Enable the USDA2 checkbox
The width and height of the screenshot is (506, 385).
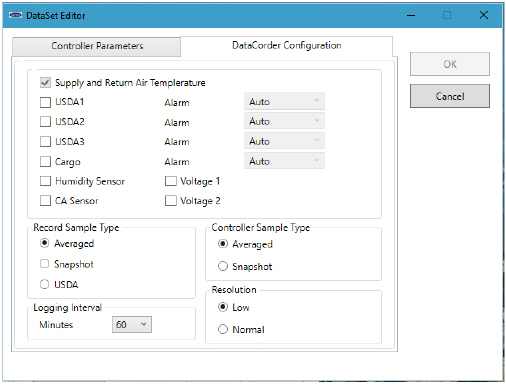[45, 122]
